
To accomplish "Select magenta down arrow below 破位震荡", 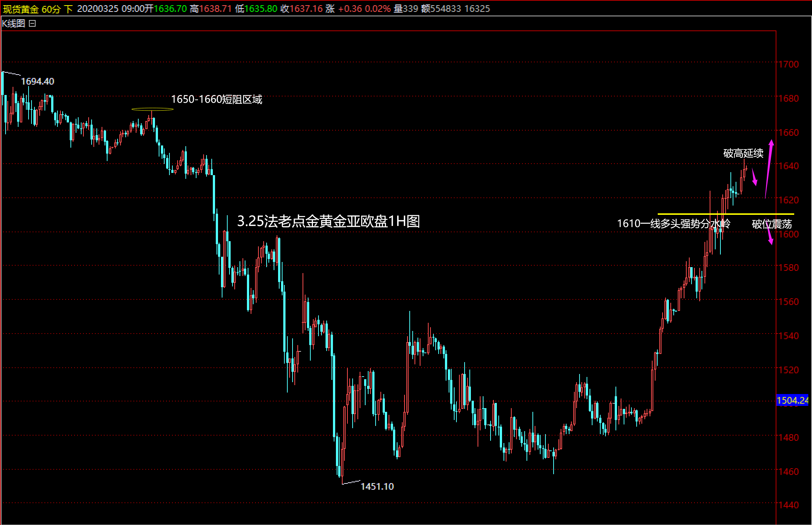I will click(769, 236).
